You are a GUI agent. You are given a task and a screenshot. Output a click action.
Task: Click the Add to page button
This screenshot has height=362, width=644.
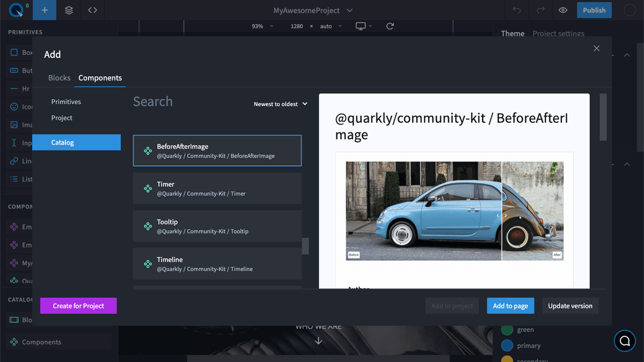[x=510, y=306]
